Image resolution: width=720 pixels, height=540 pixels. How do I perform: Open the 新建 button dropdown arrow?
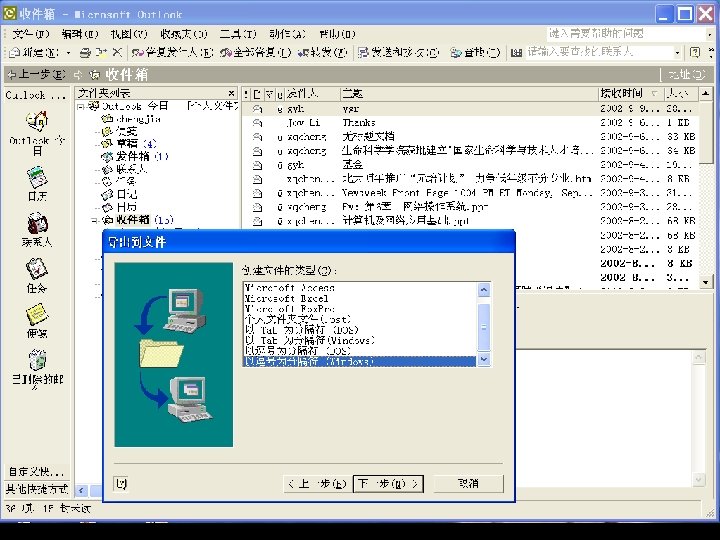pos(68,53)
